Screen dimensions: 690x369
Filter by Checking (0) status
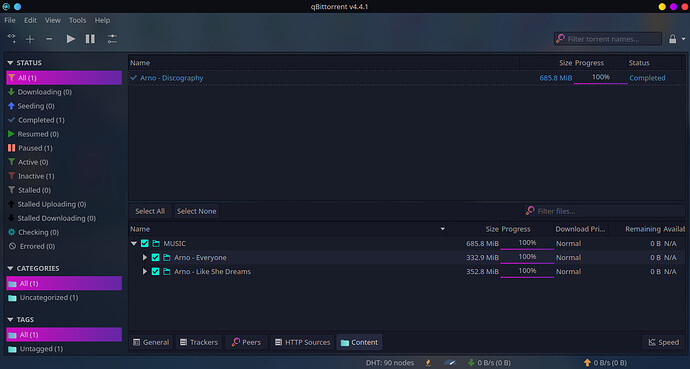64,232
